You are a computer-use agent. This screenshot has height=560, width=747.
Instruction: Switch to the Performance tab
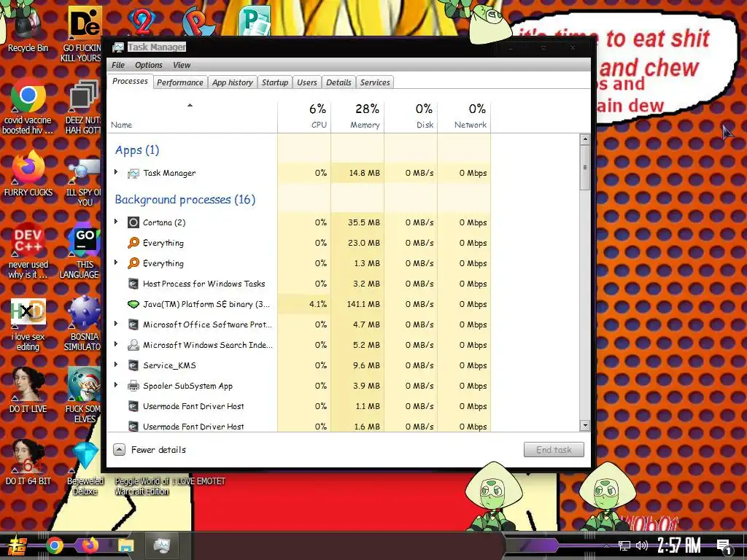(180, 82)
